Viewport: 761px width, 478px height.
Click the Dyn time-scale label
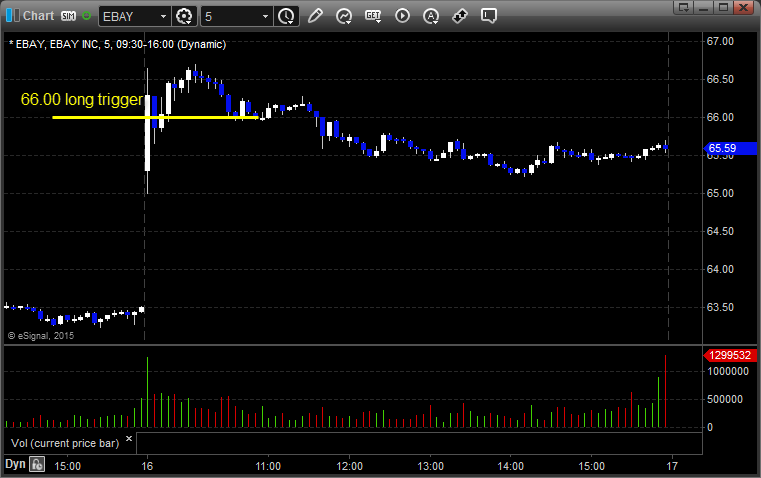click(x=15, y=464)
